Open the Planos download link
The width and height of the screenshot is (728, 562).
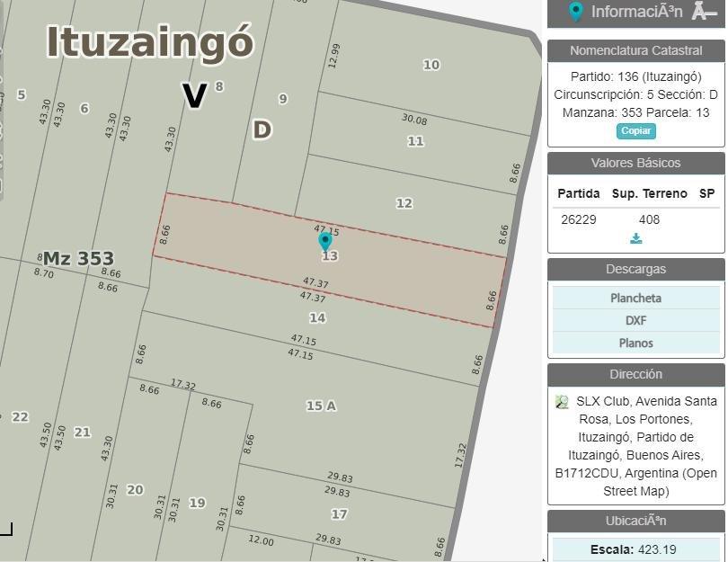[635, 343]
